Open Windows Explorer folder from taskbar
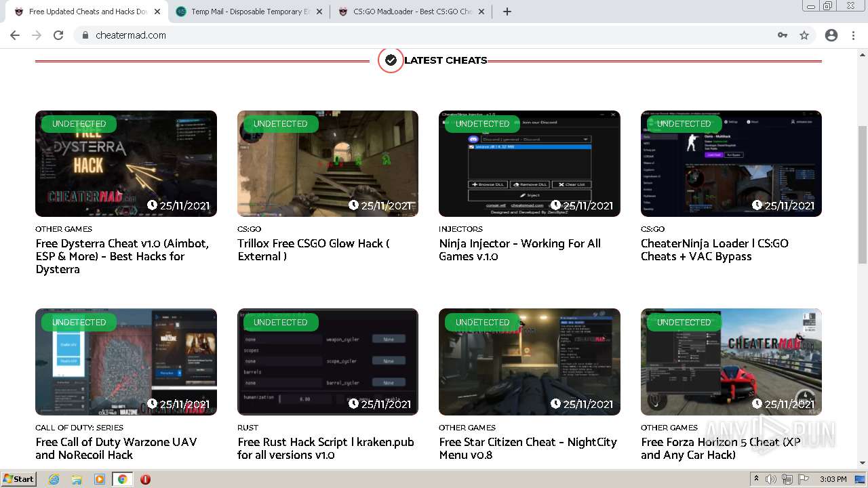 coord(77,479)
